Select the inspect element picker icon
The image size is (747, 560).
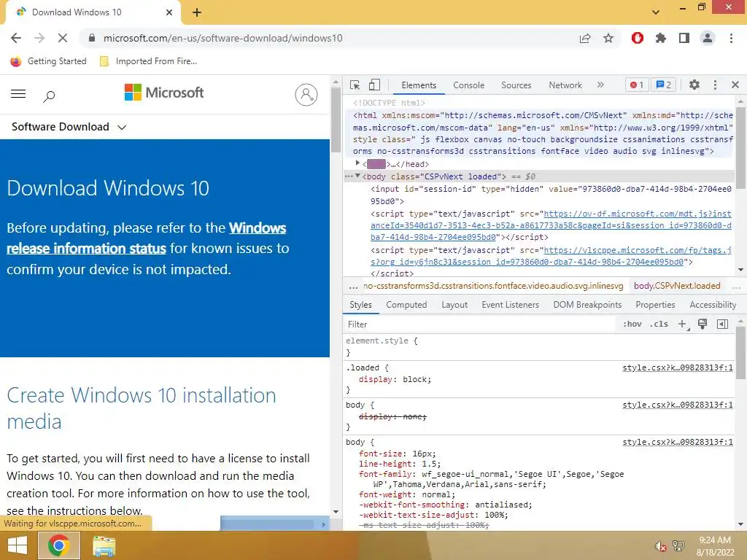coord(355,85)
